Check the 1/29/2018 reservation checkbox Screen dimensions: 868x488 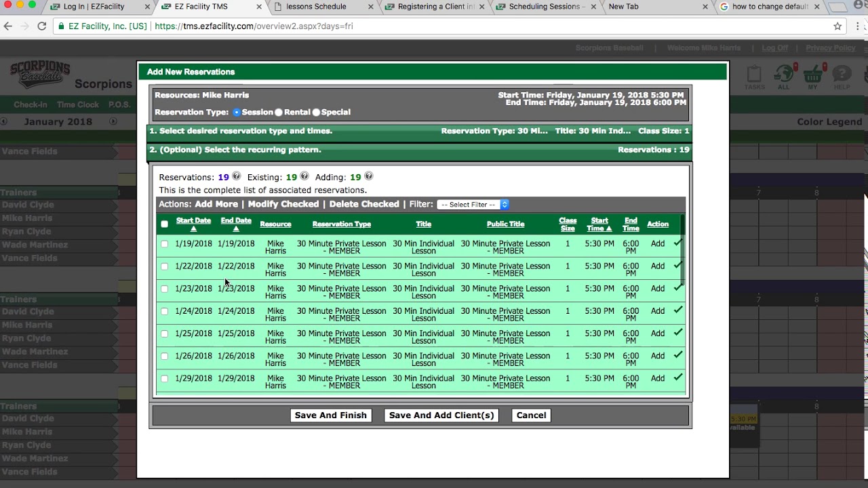tap(164, 378)
